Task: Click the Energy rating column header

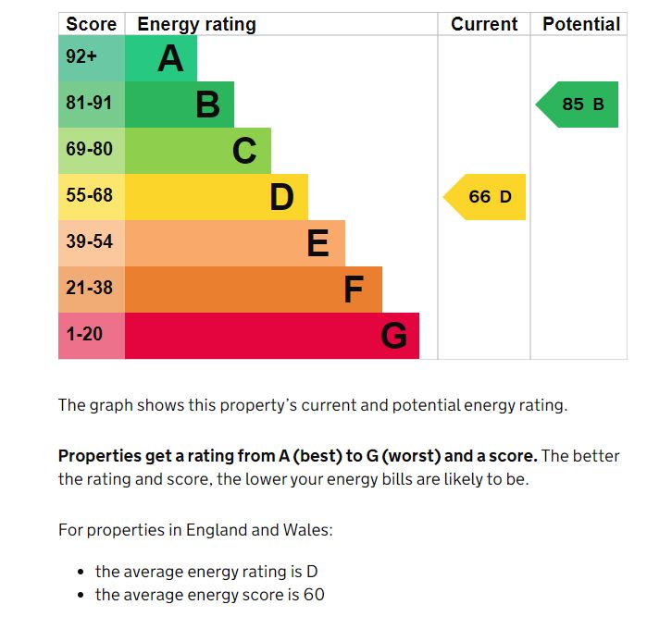Action: pos(196,25)
